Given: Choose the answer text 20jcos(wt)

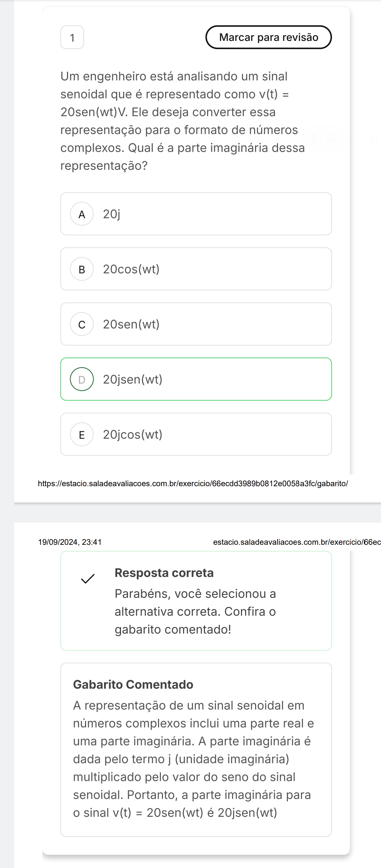Looking at the screenshot, I should [x=133, y=435].
